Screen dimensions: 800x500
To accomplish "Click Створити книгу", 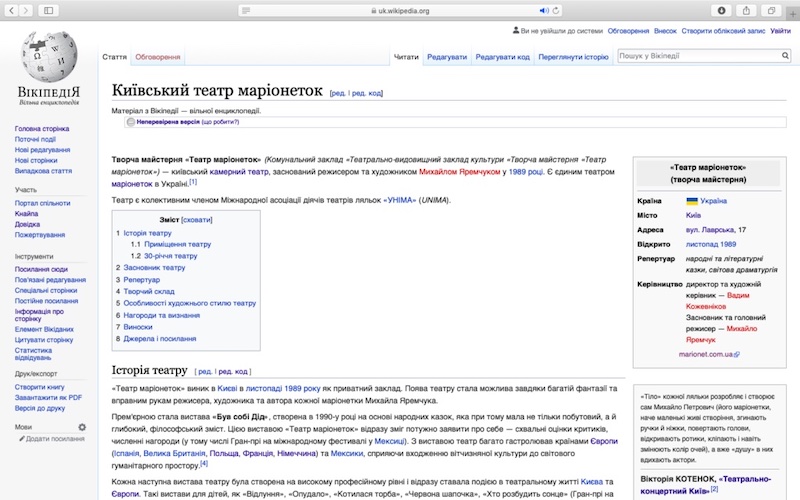I will tap(40, 387).
